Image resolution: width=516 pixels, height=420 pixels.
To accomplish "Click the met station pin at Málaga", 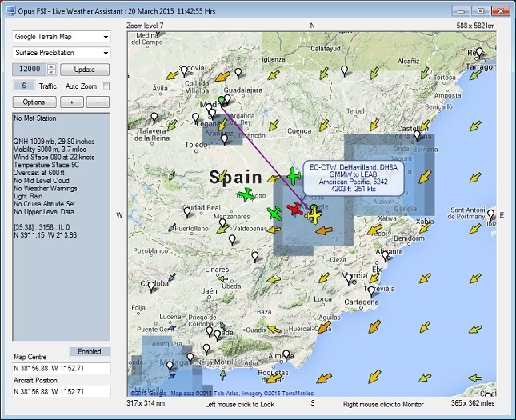I will pos(170,366).
